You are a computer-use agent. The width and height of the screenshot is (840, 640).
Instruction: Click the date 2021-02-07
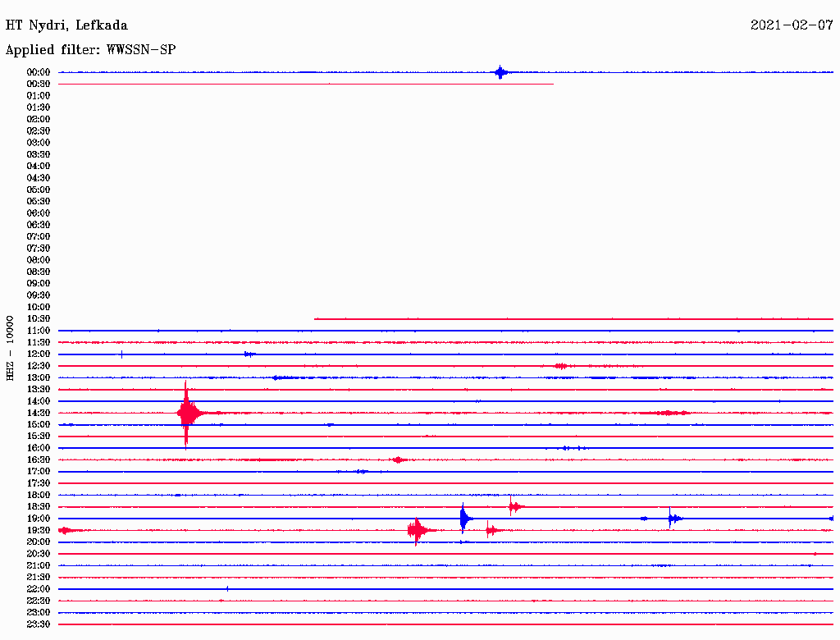[792, 25]
